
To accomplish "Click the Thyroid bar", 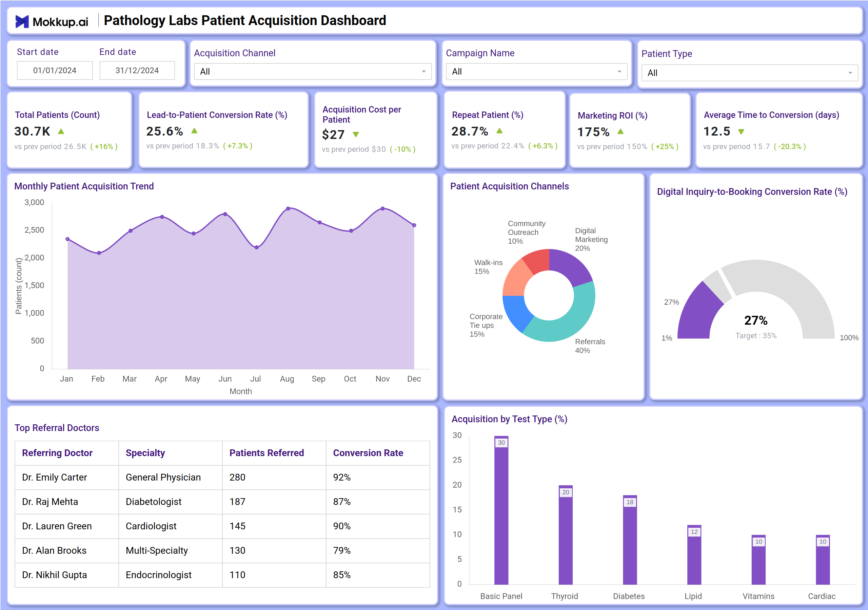I will [x=566, y=535].
